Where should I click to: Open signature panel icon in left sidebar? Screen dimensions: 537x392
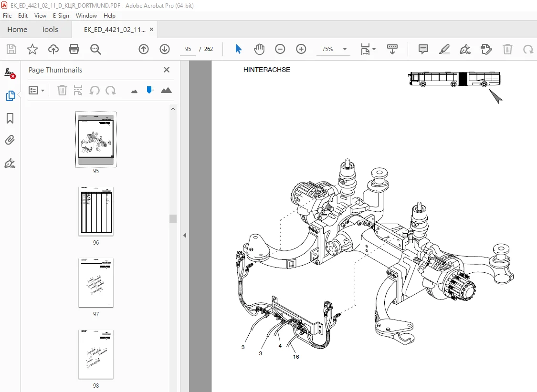click(10, 73)
